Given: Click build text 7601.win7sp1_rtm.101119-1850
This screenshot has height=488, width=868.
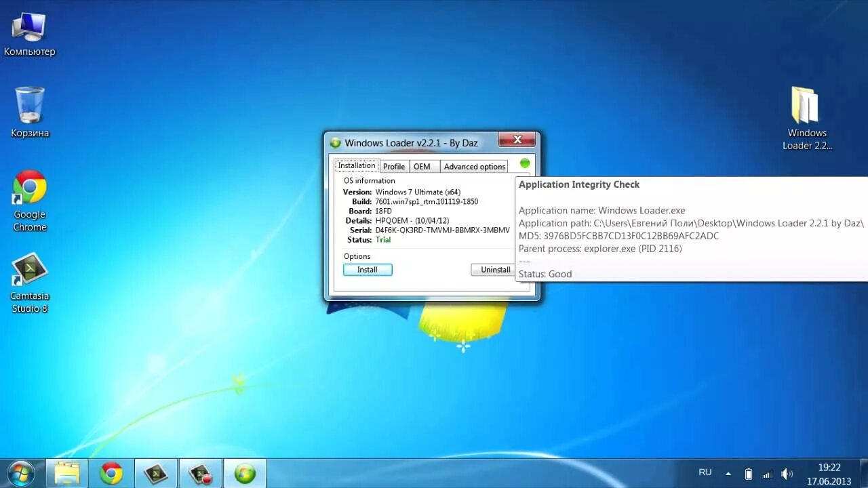Looking at the screenshot, I should pyautogui.click(x=427, y=202).
